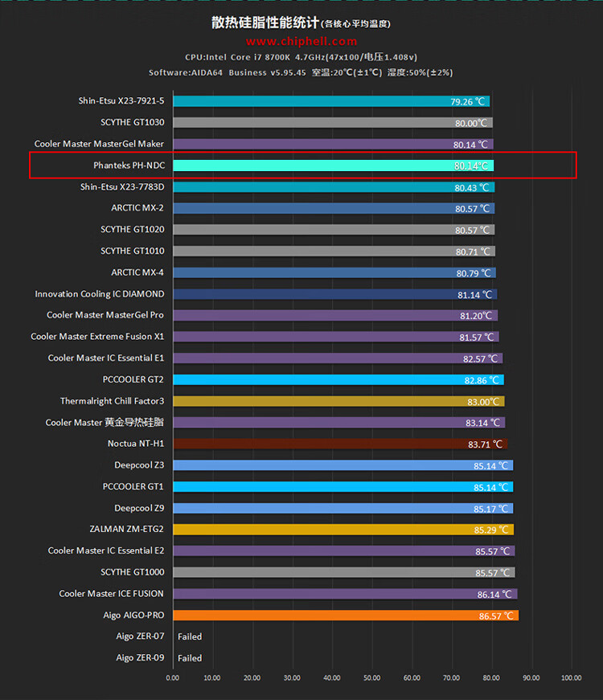Viewport: 603px width, 700px height.
Task: Click the 80.43 °C value on Shin-Etsu X23-7783D bar
Action: 472,188
